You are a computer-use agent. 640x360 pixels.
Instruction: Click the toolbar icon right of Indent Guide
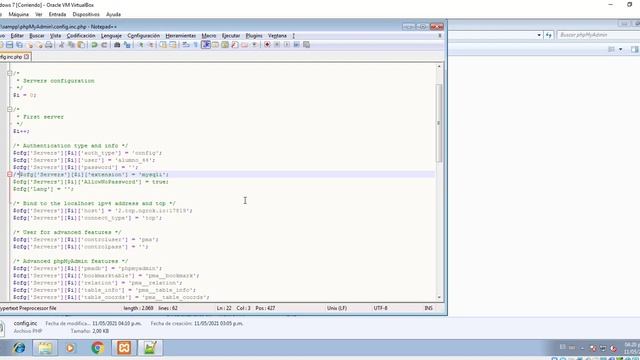click(x=215, y=44)
